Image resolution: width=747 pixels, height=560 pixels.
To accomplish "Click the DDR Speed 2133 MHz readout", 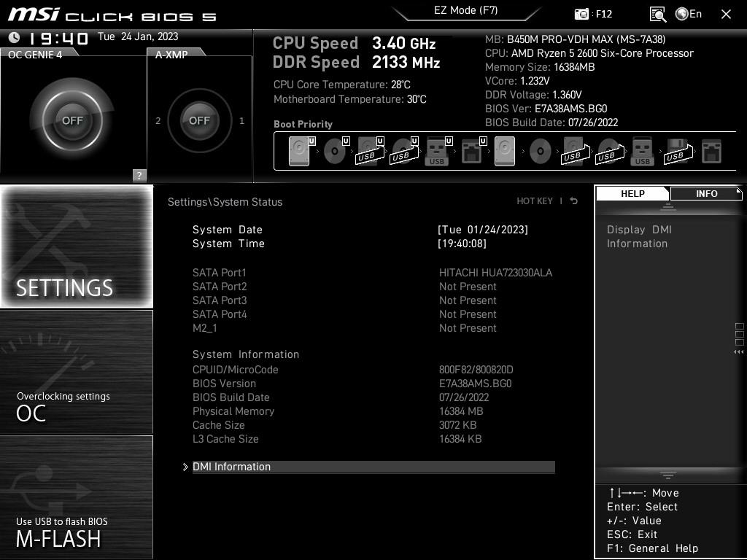I will [356, 62].
